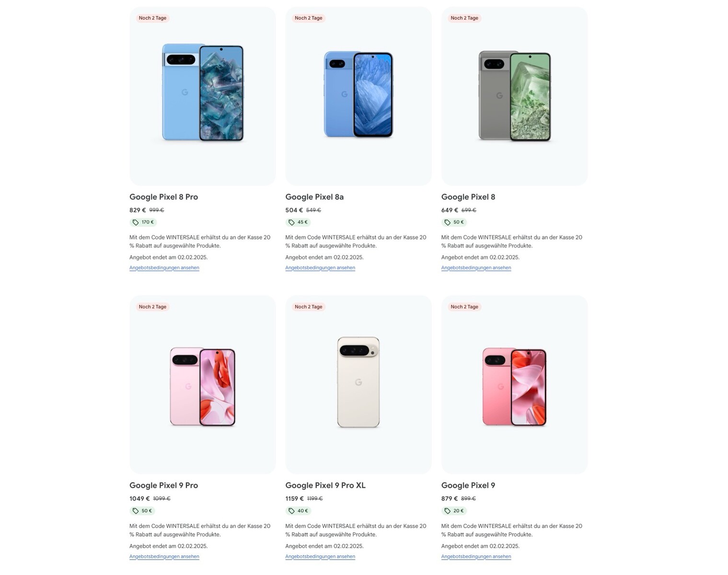This screenshot has width=728, height=575.
Task: View Angebotsbedingungen for Pixel 8a
Action: 320,268
